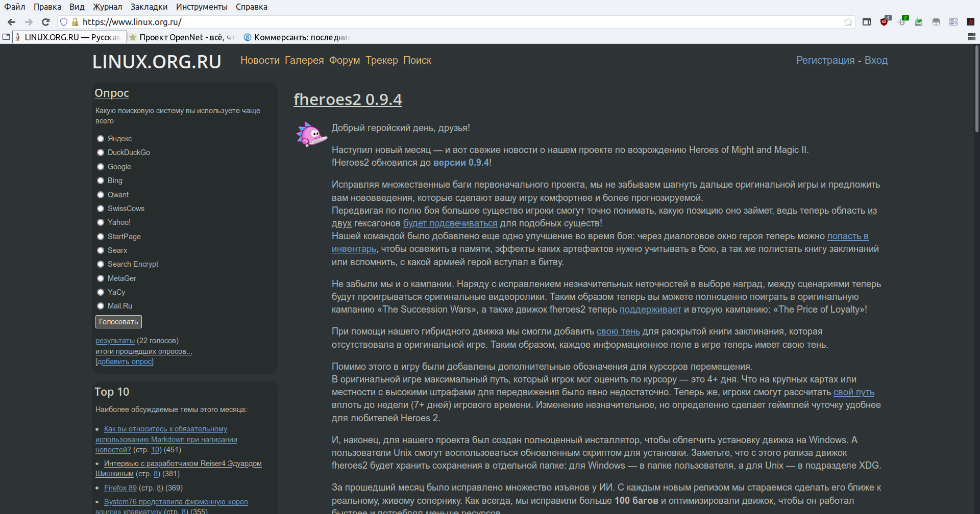The image size is (980, 514).
Task: Open the Трекер link
Action: pos(382,60)
